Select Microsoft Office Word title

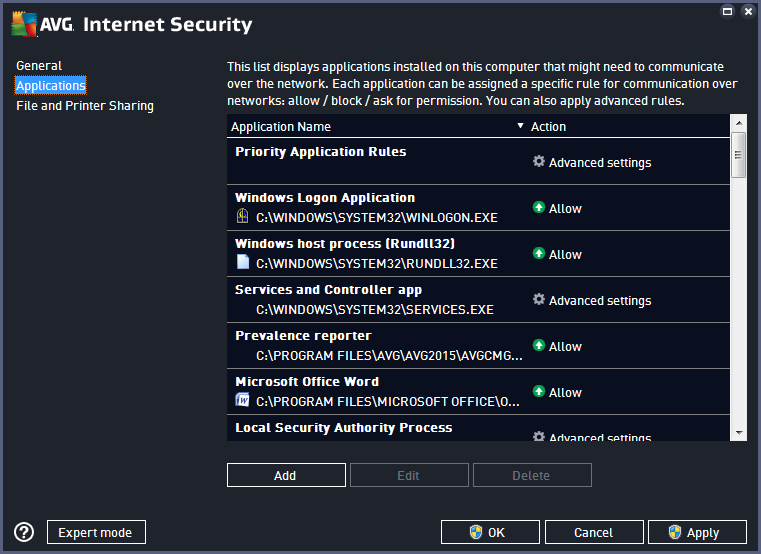tap(307, 382)
